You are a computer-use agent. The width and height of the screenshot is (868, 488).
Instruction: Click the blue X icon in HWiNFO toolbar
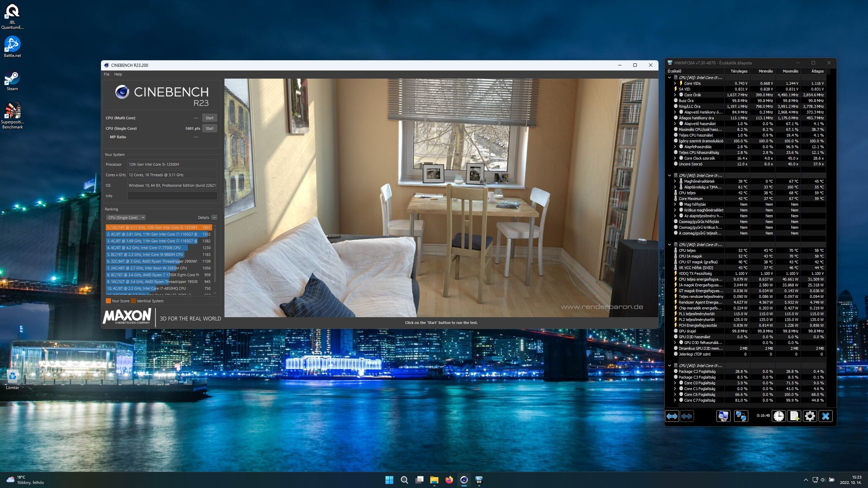[x=825, y=416]
